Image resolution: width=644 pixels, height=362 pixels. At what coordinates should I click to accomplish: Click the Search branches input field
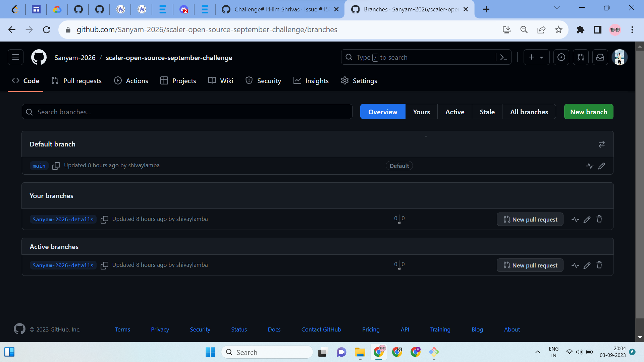[187, 112]
